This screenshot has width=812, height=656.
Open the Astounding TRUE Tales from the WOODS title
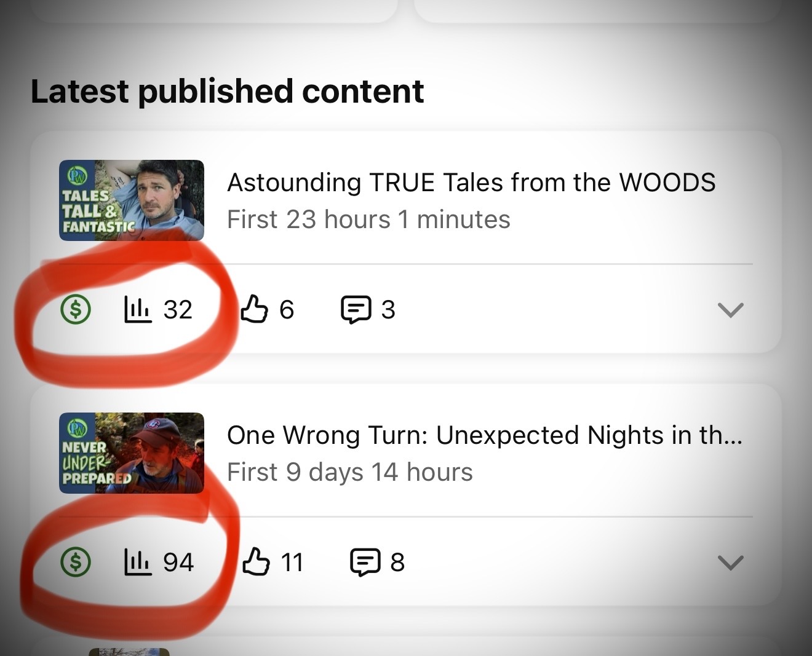[471, 183]
